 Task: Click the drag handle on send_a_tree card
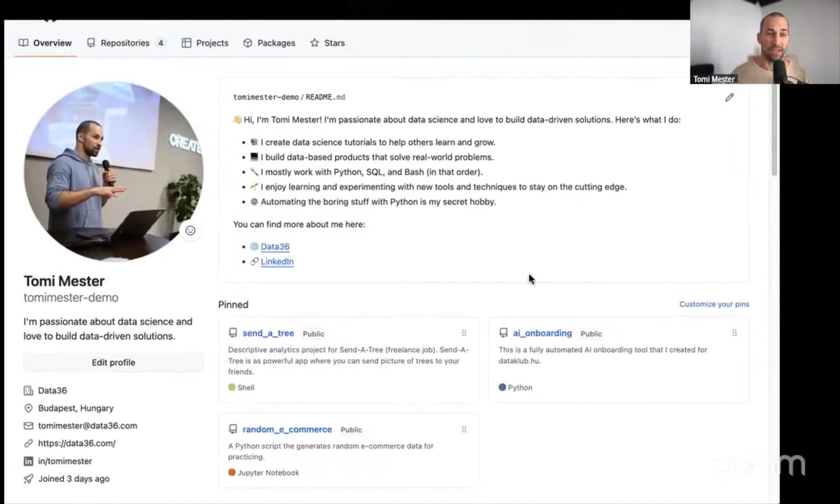[464, 333]
